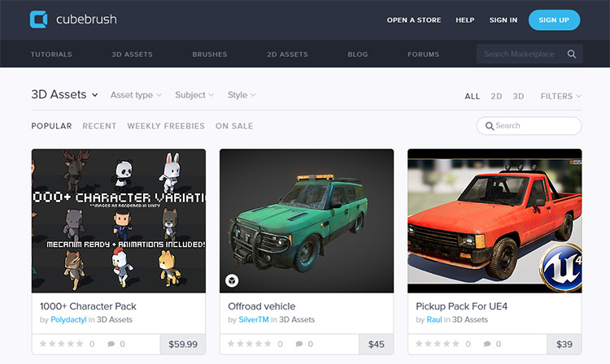Screen dimensions: 610x364
Task: Expand the Asset type dropdown
Action: click(x=136, y=95)
